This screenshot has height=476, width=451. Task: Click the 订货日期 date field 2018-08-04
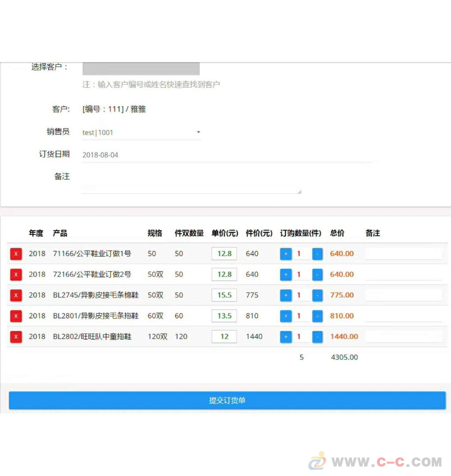click(x=176, y=155)
